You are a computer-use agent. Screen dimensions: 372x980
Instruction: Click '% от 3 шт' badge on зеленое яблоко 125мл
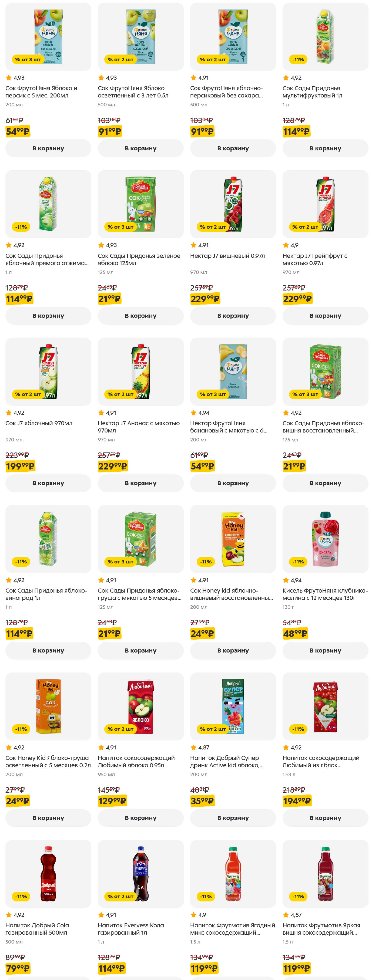coord(120,227)
